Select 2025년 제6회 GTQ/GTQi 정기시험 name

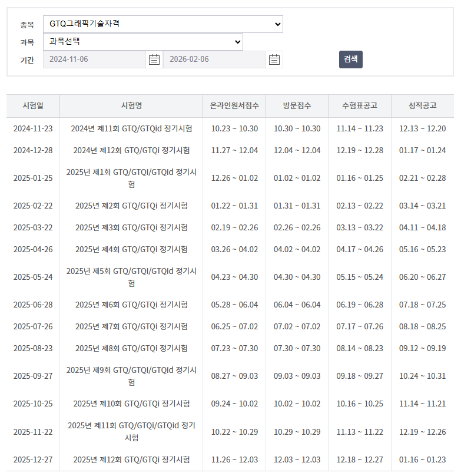coord(131,305)
